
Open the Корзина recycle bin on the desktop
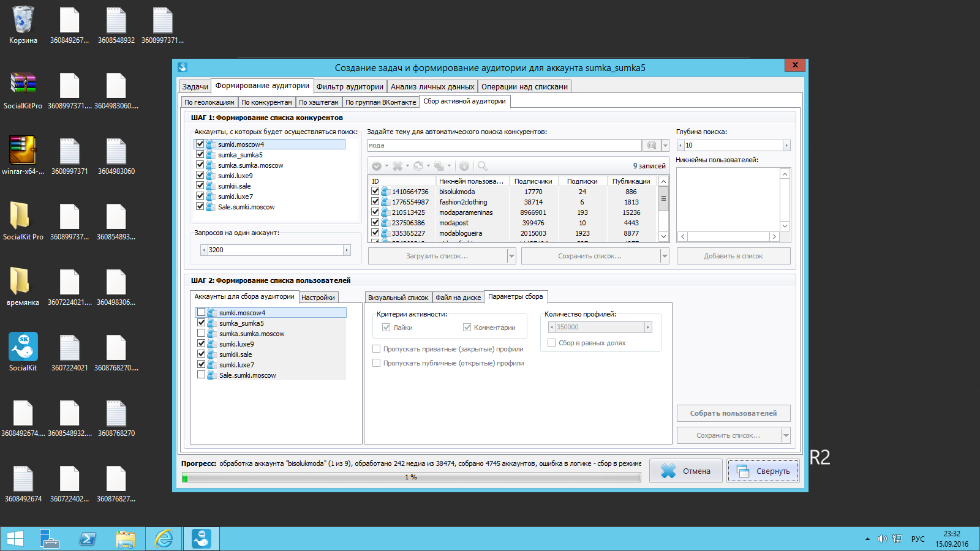(23, 24)
